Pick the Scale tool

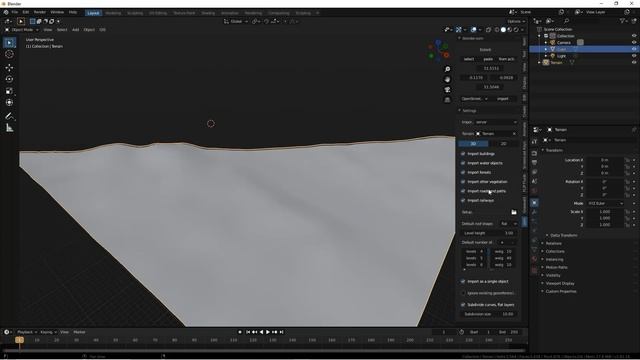tap(9, 91)
